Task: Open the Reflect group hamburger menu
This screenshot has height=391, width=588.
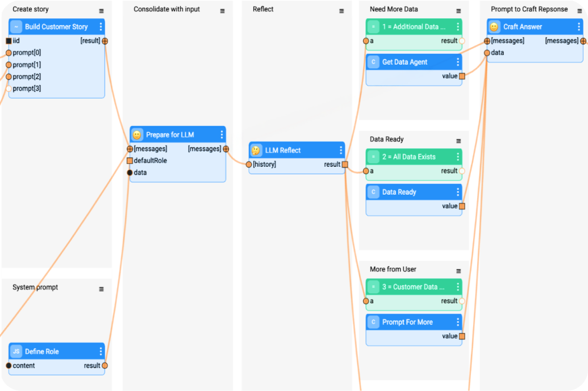Action: point(341,11)
